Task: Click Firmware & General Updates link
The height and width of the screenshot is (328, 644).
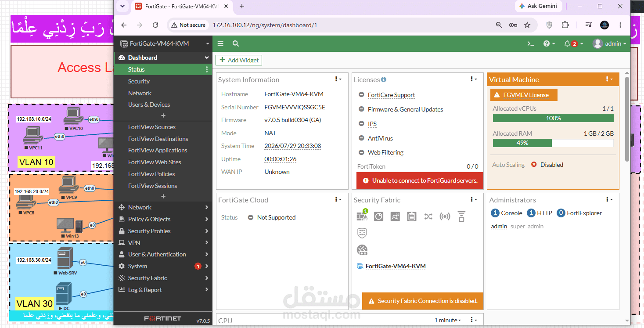Action: point(405,109)
